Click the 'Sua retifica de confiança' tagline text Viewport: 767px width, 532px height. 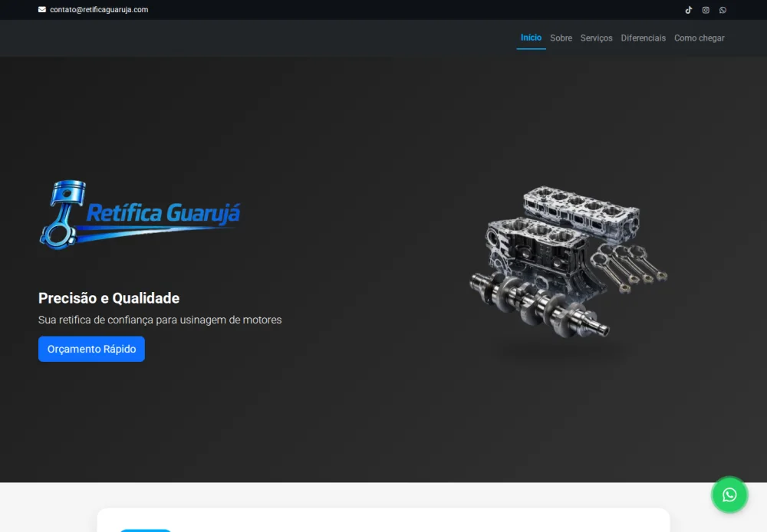[160, 320]
